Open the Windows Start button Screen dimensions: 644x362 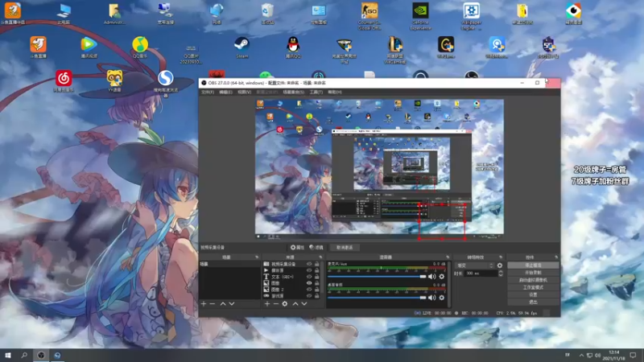[x=8, y=356]
